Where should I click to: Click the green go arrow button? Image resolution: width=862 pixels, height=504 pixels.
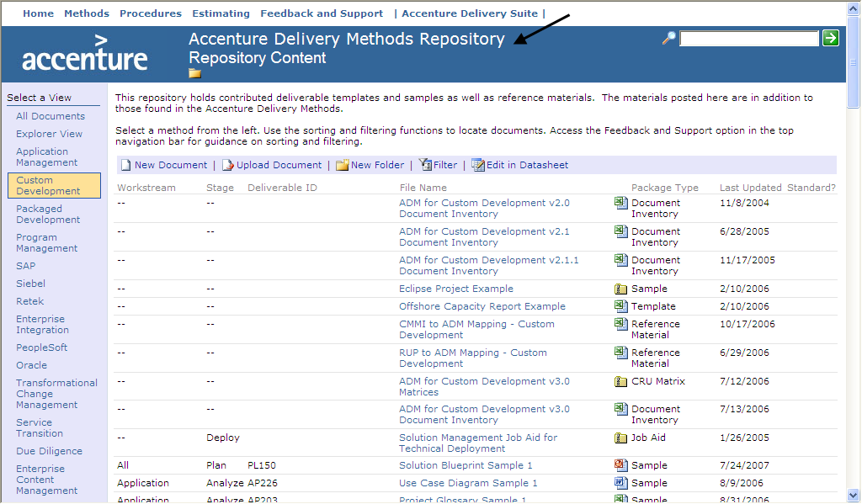831,38
